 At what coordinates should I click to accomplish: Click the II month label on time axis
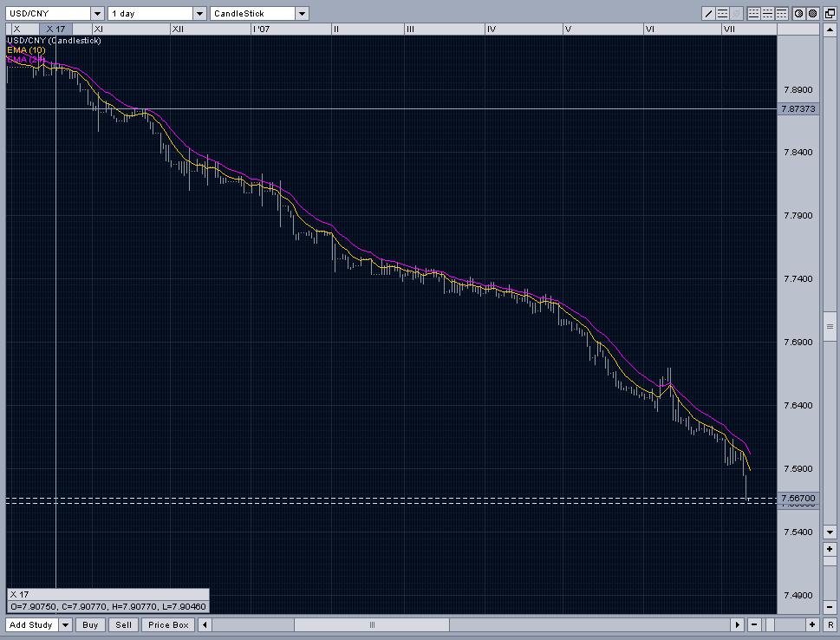(335, 29)
